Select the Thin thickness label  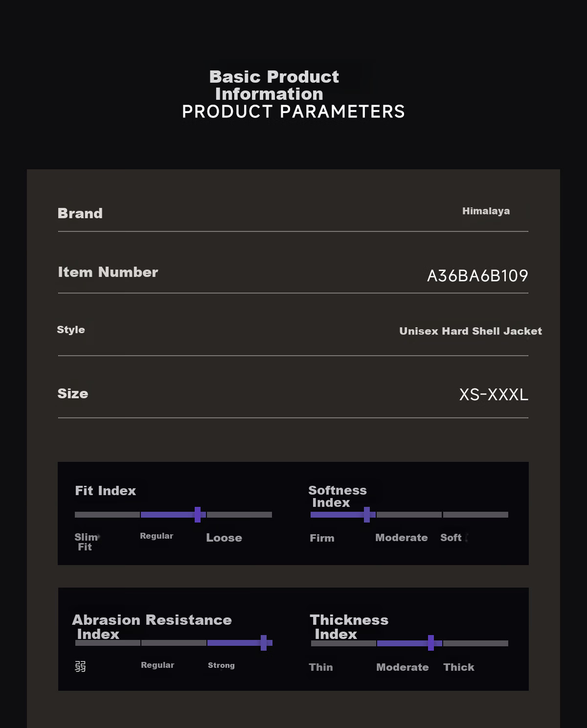pyautogui.click(x=321, y=667)
